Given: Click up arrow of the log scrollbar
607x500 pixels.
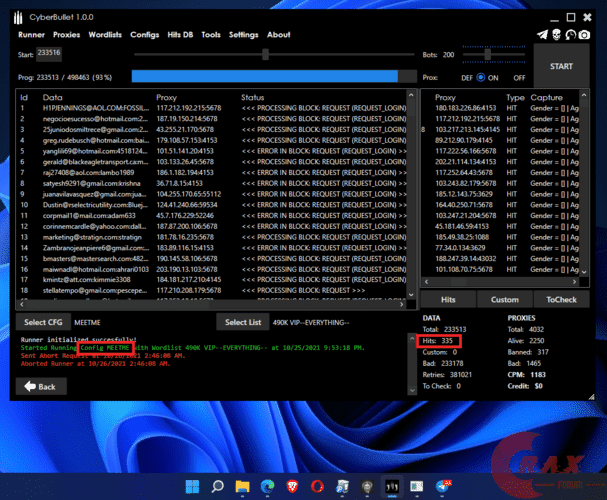Looking at the screenshot, I should 412,339.
